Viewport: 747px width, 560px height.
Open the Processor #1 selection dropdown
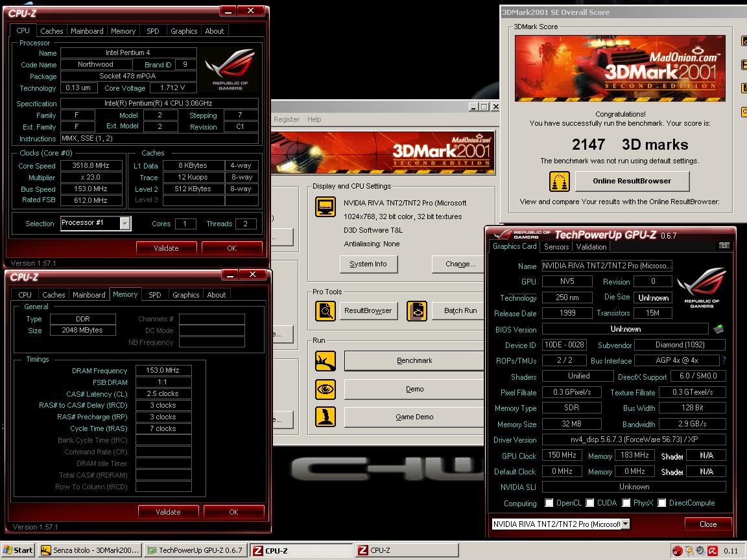[x=125, y=224]
